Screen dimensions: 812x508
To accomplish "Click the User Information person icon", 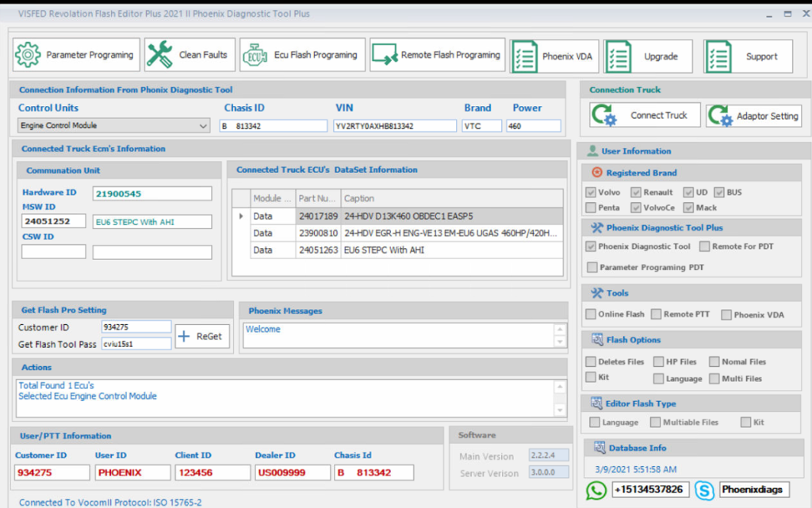I will pos(592,151).
